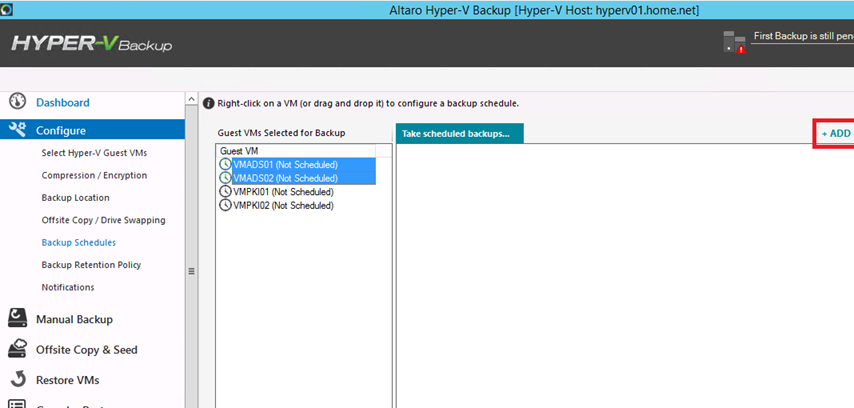Click the clock icon beside VMADS01

pyautogui.click(x=225, y=164)
